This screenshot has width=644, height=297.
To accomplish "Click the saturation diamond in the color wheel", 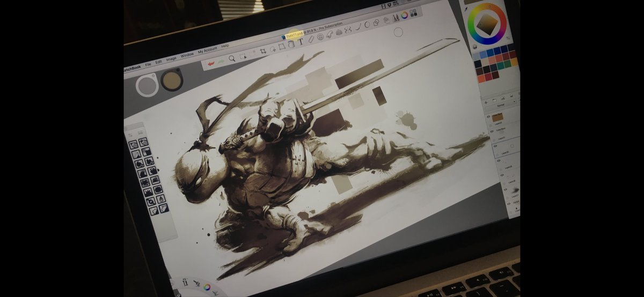I will coord(487,24).
